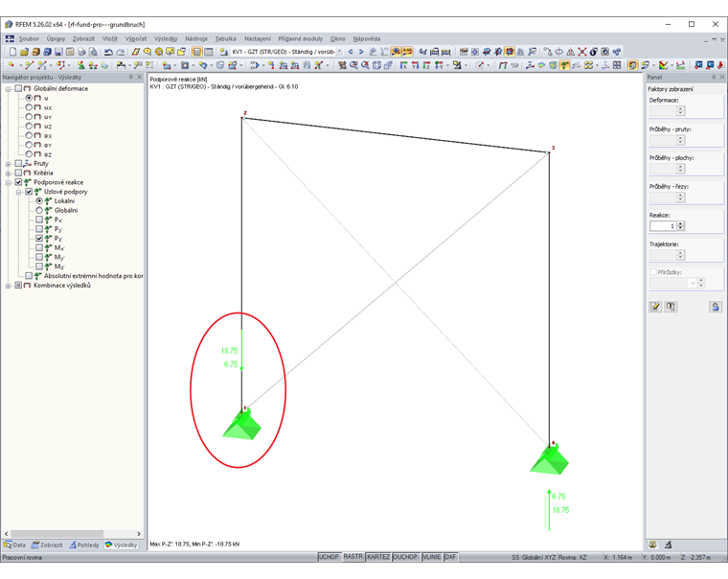Collapse the Globální deformace tree node
728x579 pixels.
[x=9, y=89]
